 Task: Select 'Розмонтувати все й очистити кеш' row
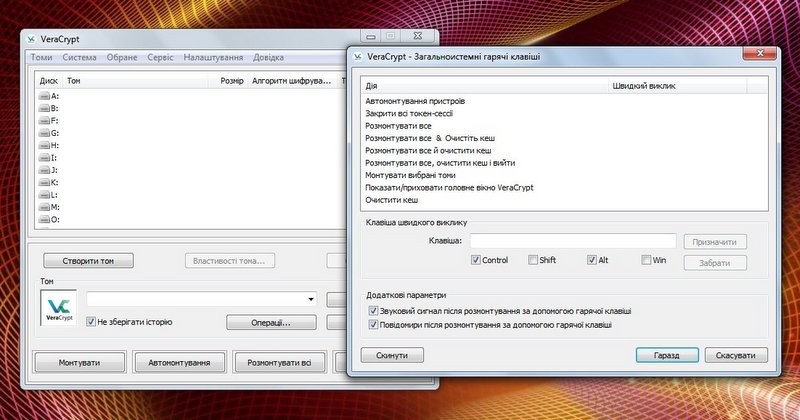(564, 151)
